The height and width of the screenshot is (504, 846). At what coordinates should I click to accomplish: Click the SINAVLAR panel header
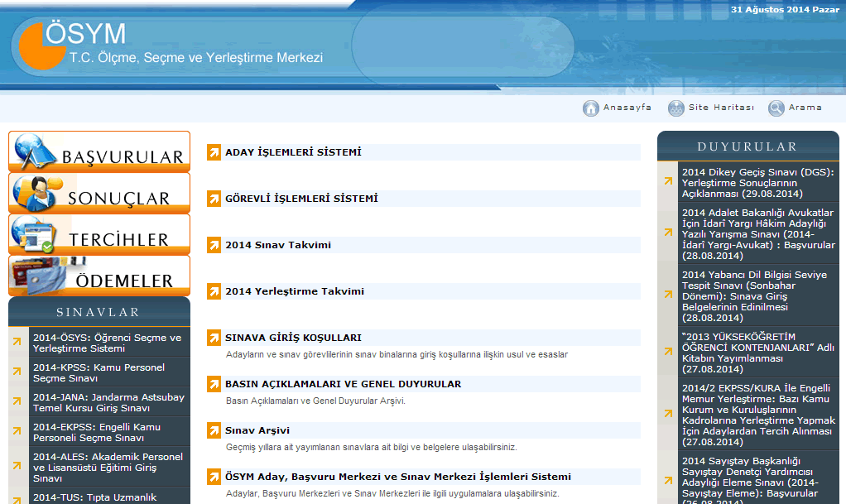tap(99, 312)
